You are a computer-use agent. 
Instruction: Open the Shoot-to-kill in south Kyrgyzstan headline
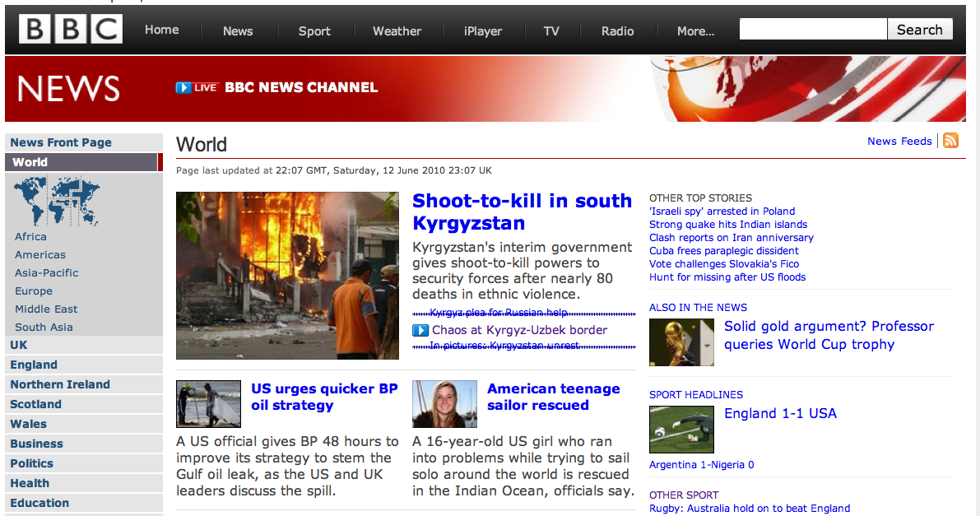pyautogui.click(x=522, y=212)
